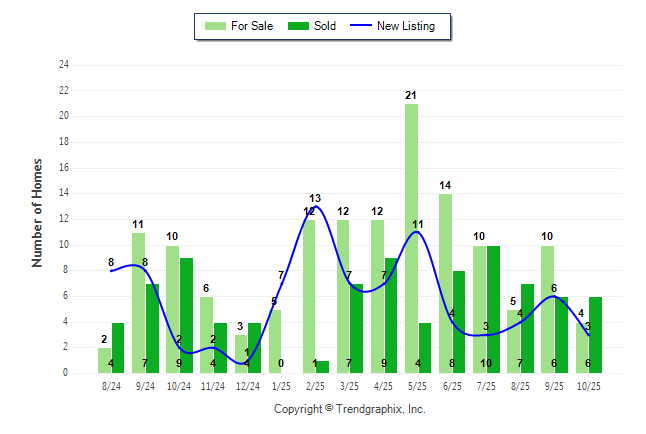Click the Copyright Trendgraphix, Inc. text

point(349,409)
